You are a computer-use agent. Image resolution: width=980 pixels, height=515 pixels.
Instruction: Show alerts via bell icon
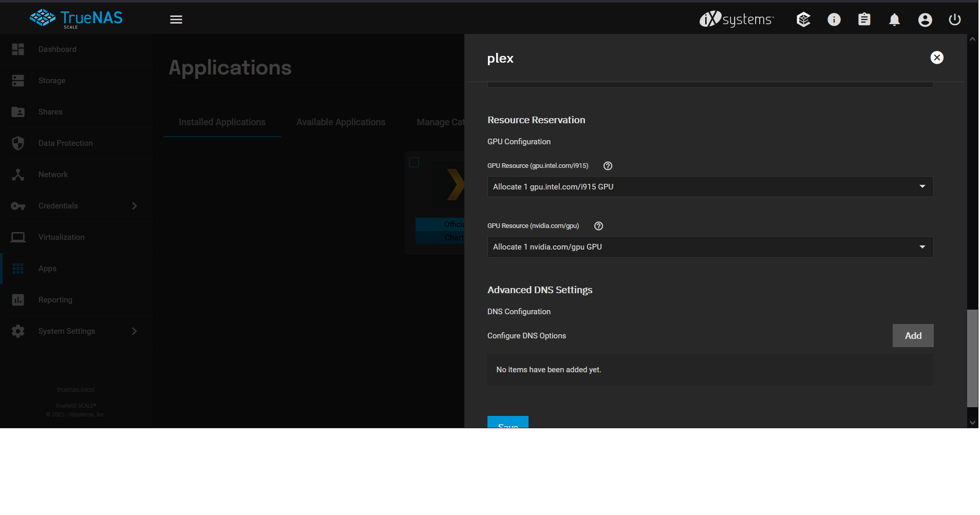[894, 20]
